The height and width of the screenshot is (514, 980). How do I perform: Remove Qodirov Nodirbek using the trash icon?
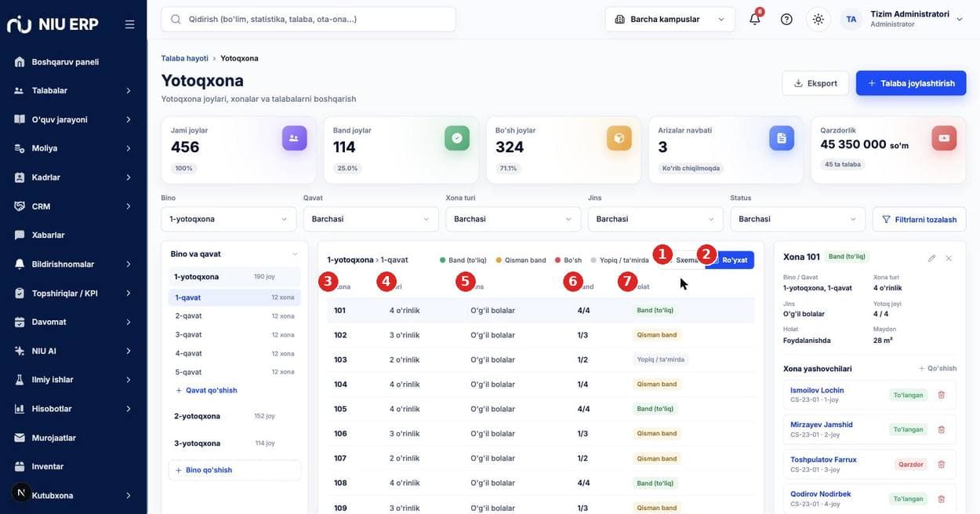point(942,498)
